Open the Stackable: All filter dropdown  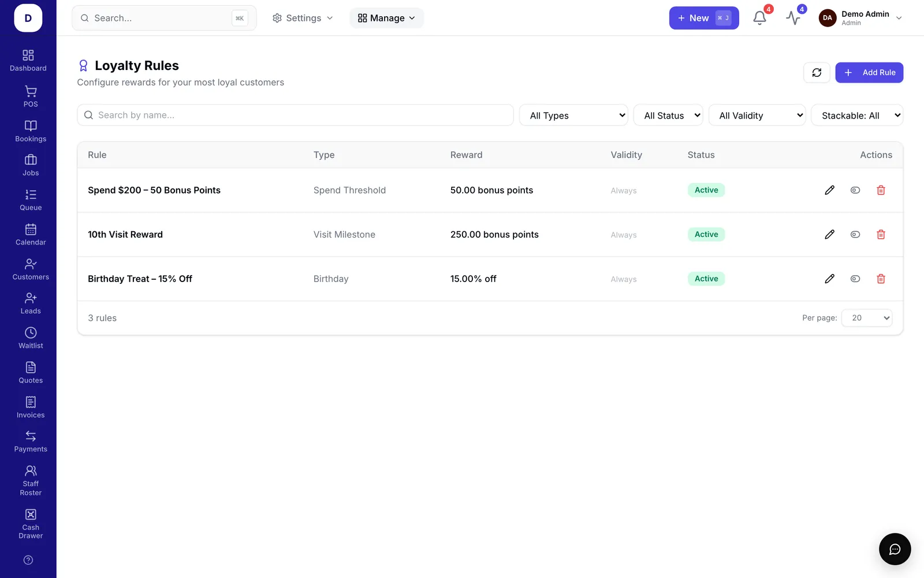point(857,115)
